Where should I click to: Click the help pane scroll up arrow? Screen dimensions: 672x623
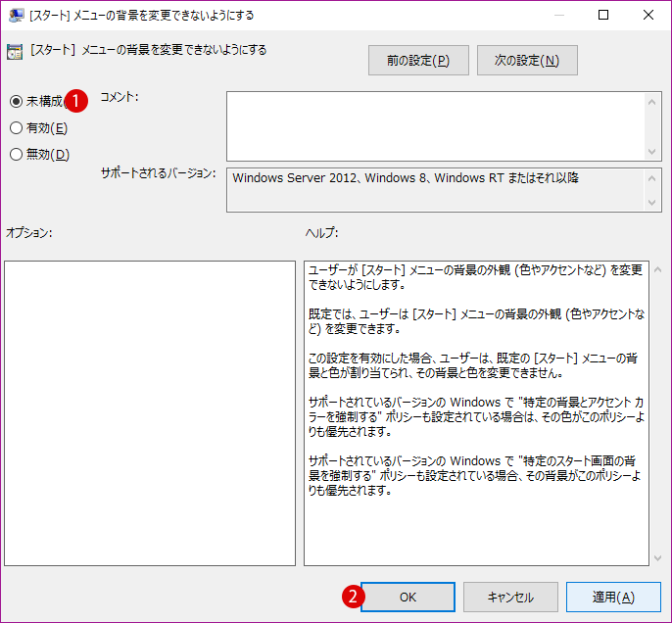tap(658, 270)
